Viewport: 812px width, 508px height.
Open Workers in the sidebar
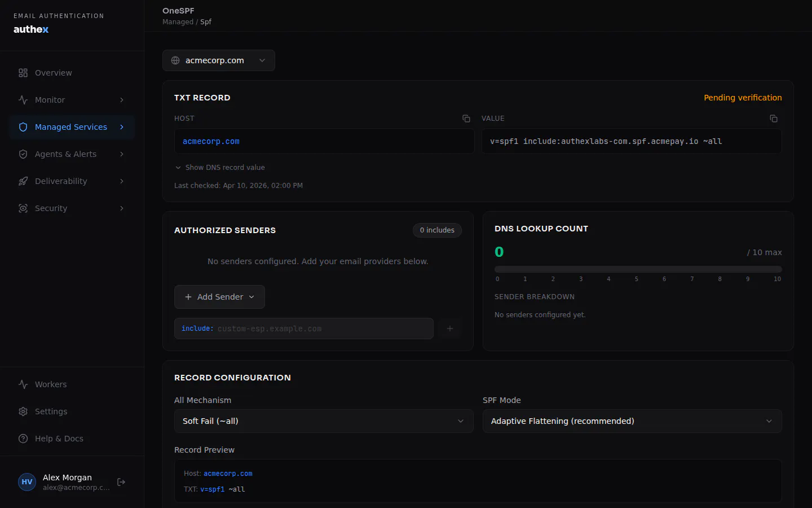click(x=72, y=384)
